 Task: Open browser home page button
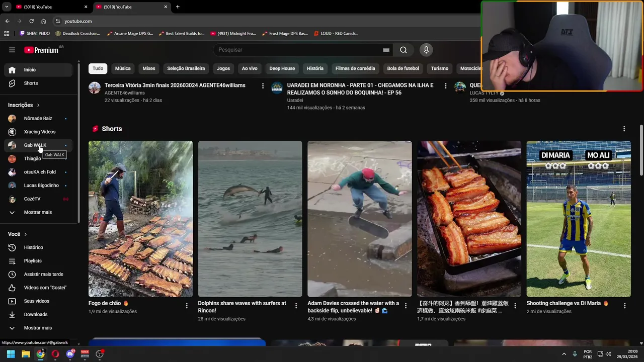click(x=44, y=21)
